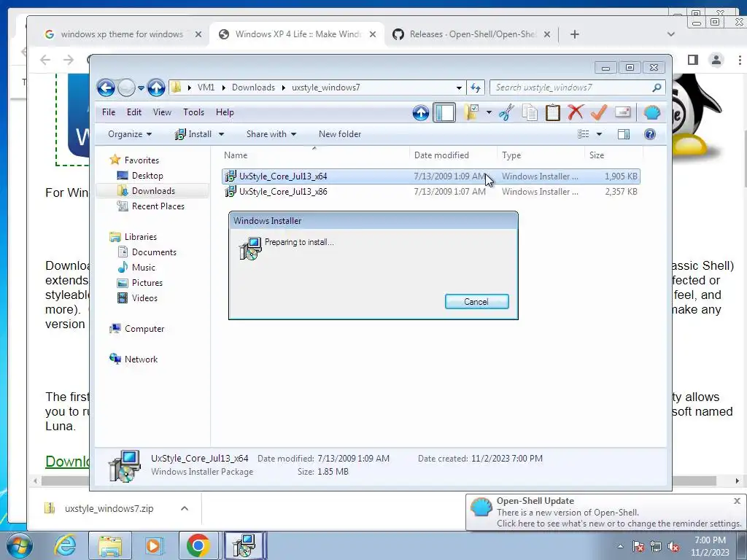The height and width of the screenshot is (560, 747).
Task: Open Internet Explorer from taskbar
Action: (65, 545)
